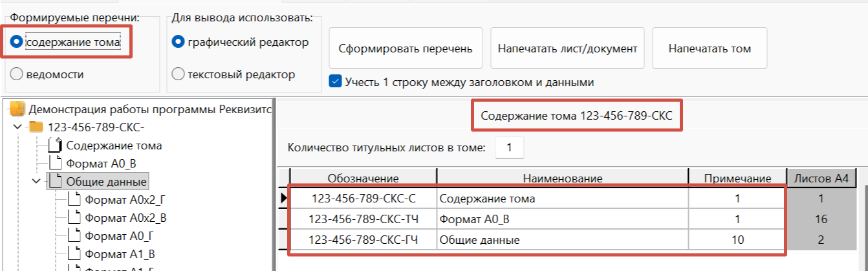Screen dimensions: 868x271
Task: Click the 'Напечатать том' button
Action: click(710, 48)
